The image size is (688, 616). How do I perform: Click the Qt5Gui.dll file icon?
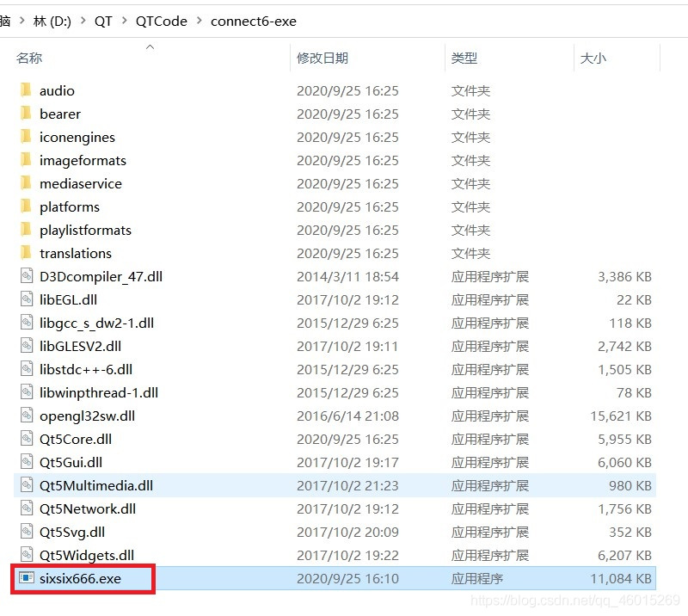[27, 462]
